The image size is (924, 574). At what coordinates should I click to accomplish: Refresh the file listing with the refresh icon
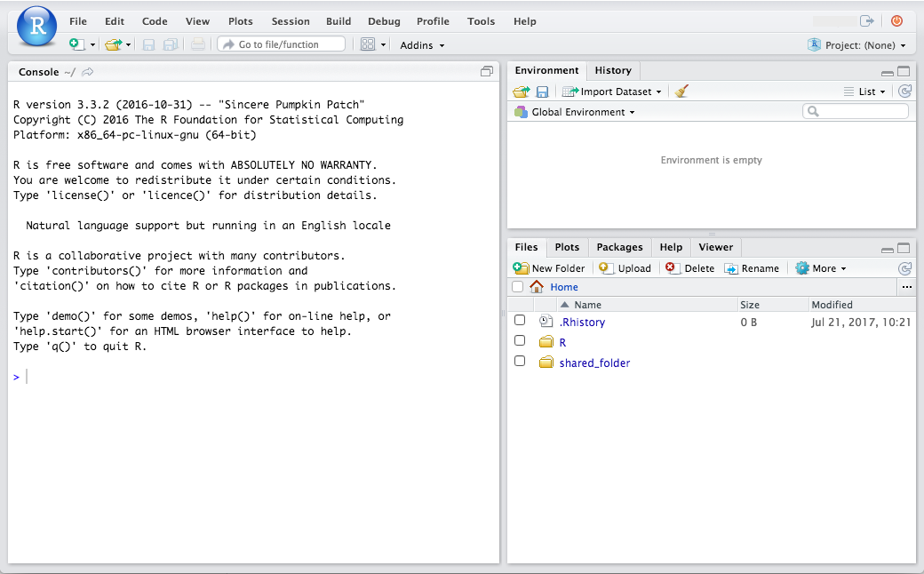[x=904, y=268]
